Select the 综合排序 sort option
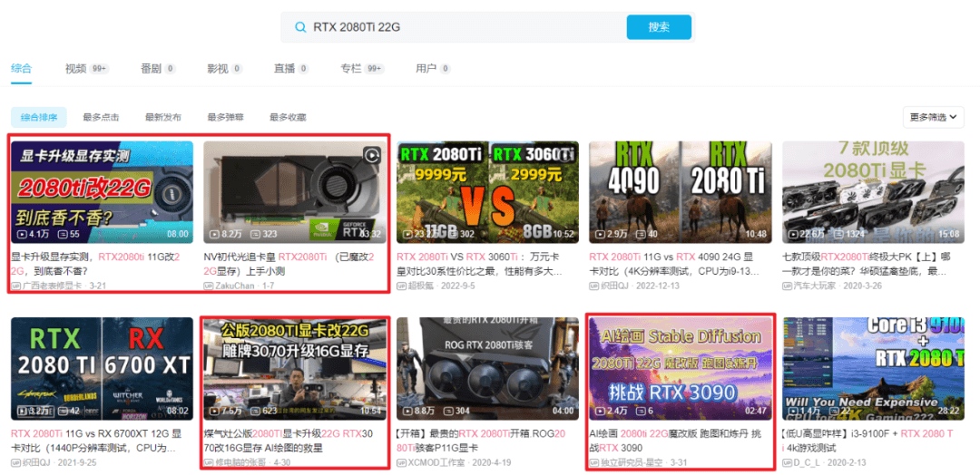Screen dimensions: 980x475 click(x=39, y=117)
